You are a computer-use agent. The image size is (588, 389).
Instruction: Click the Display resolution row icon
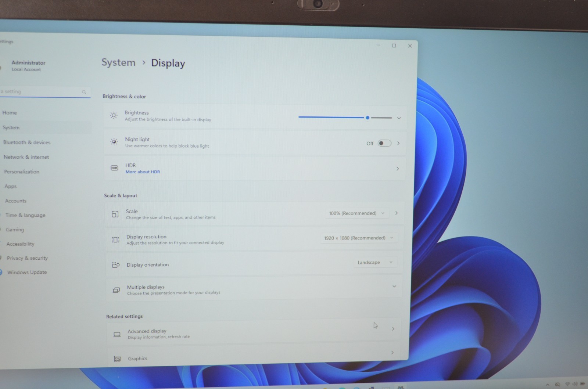[115, 239]
